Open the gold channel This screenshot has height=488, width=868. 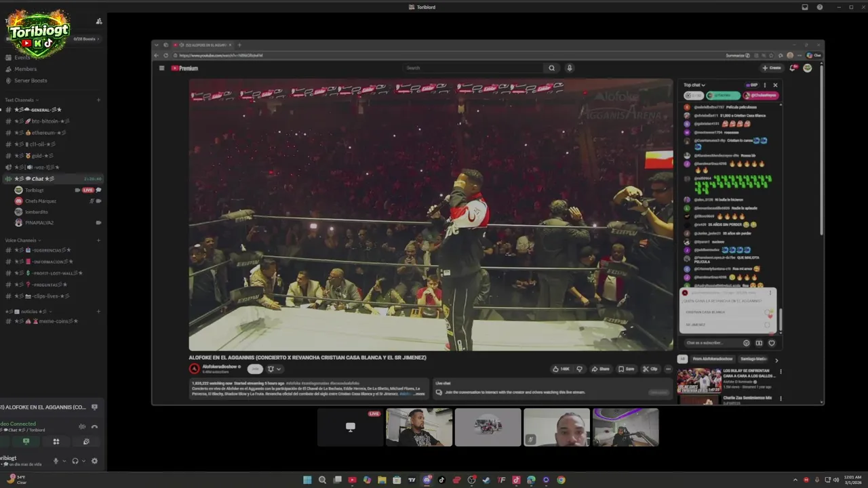33,156
